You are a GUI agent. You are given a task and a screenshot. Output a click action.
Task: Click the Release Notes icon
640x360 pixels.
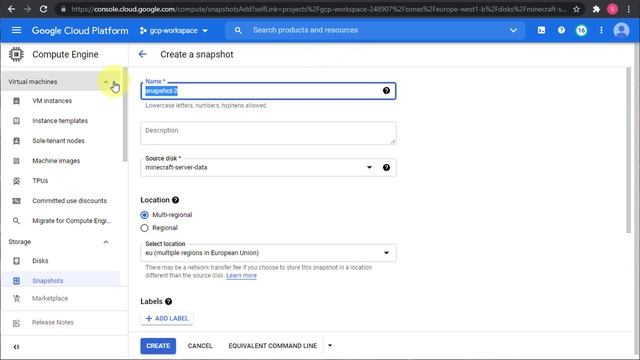coord(16,323)
